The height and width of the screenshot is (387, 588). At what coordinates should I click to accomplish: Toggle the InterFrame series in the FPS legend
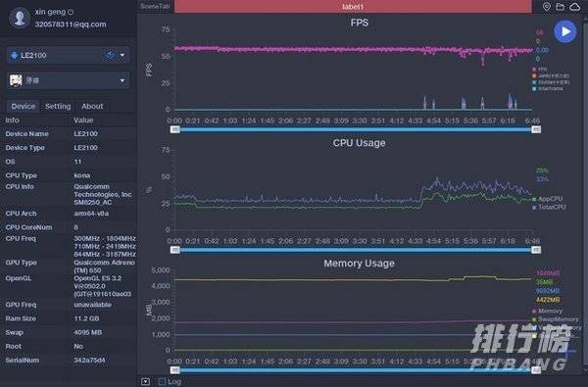pos(548,88)
